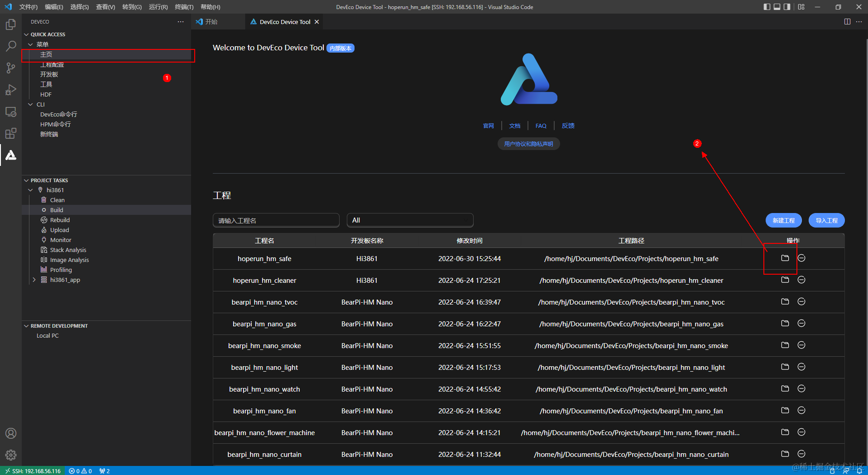The height and width of the screenshot is (475, 868).
Task: Remove the hoperun_hm_safe project from list
Action: click(801, 258)
